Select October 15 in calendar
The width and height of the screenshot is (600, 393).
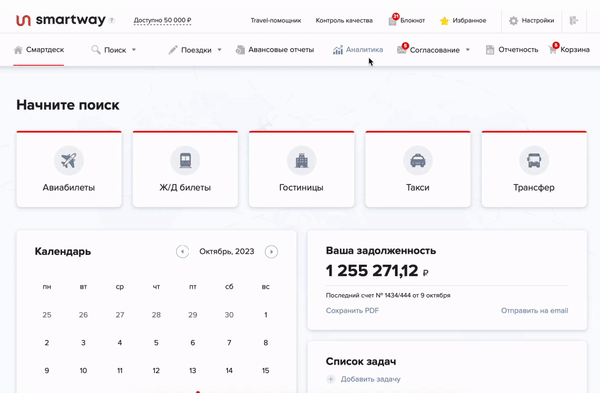(x=266, y=371)
